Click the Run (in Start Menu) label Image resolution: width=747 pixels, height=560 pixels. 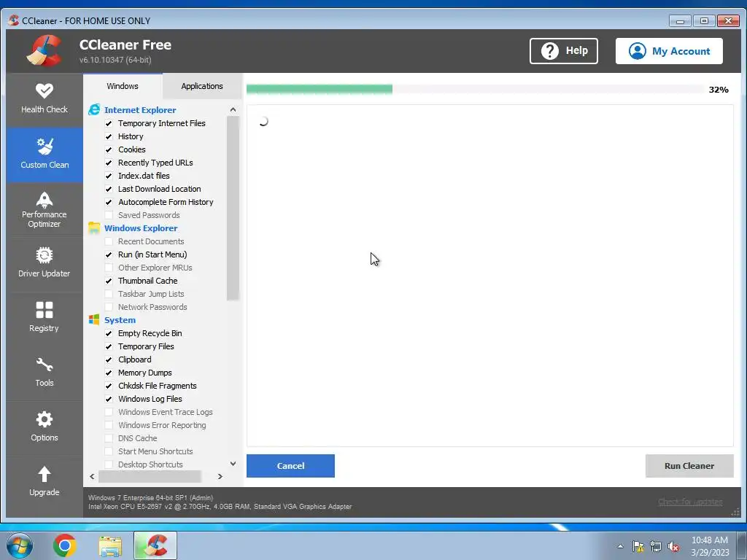[x=152, y=254]
